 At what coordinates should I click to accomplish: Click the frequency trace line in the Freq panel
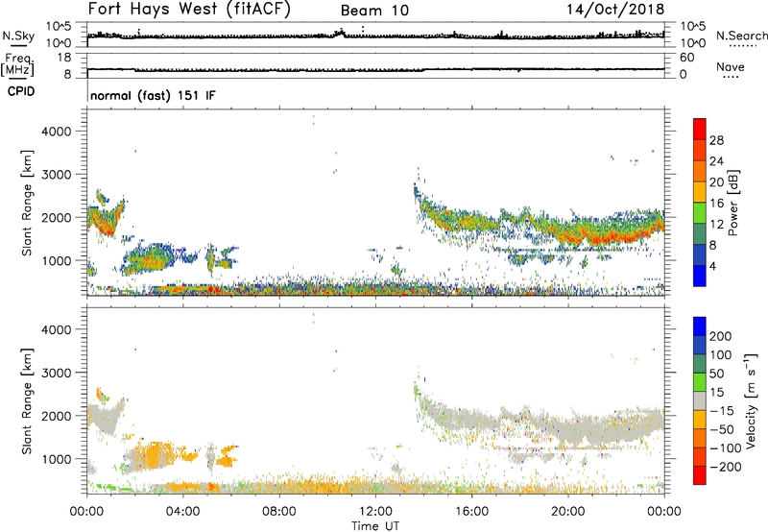coord(375,70)
